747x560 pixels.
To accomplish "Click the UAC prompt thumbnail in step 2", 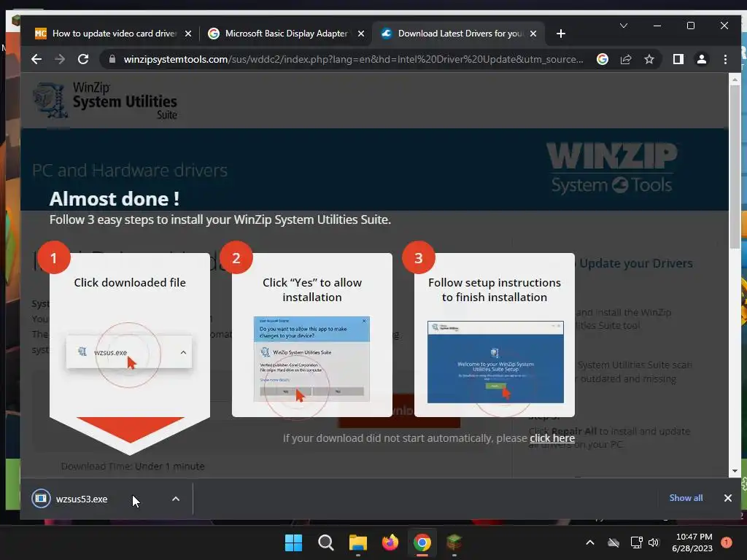I will [x=311, y=359].
